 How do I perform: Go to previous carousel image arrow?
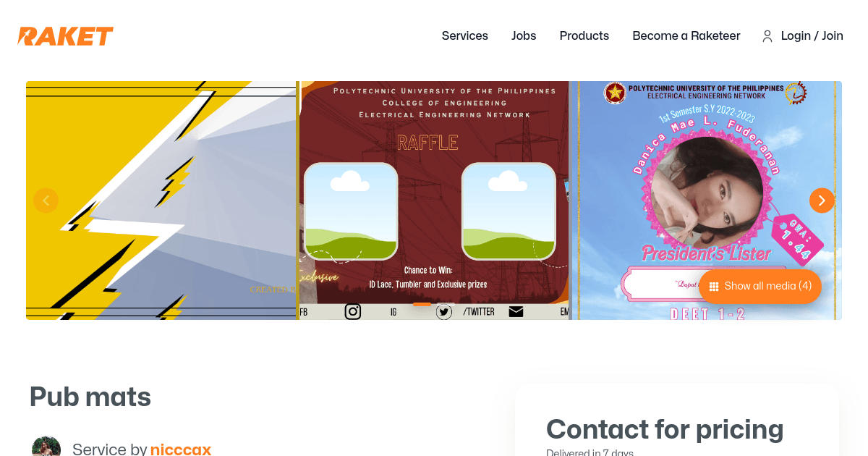point(46,200)
